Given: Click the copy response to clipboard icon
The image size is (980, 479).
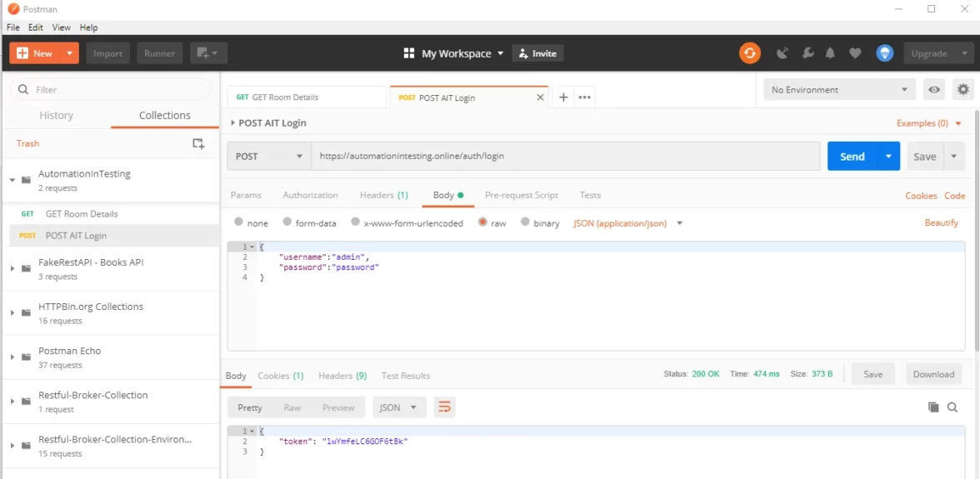Looking at the screenshot, I should tap(933, 407).
